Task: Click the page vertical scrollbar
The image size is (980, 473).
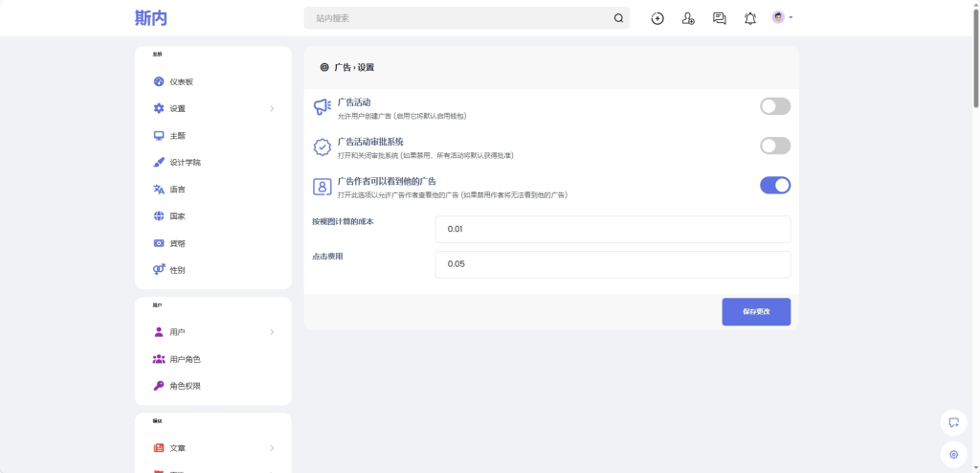Action: tap(975, 56)
